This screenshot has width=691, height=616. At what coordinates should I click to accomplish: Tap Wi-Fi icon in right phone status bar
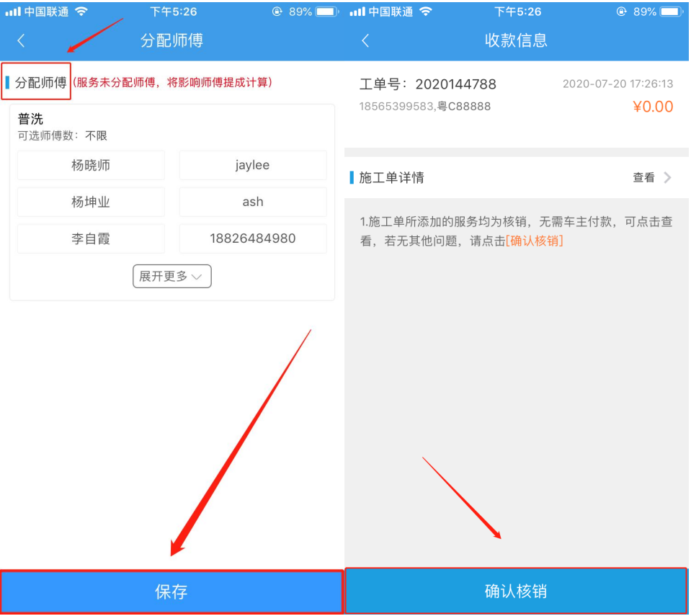(426, 12)
